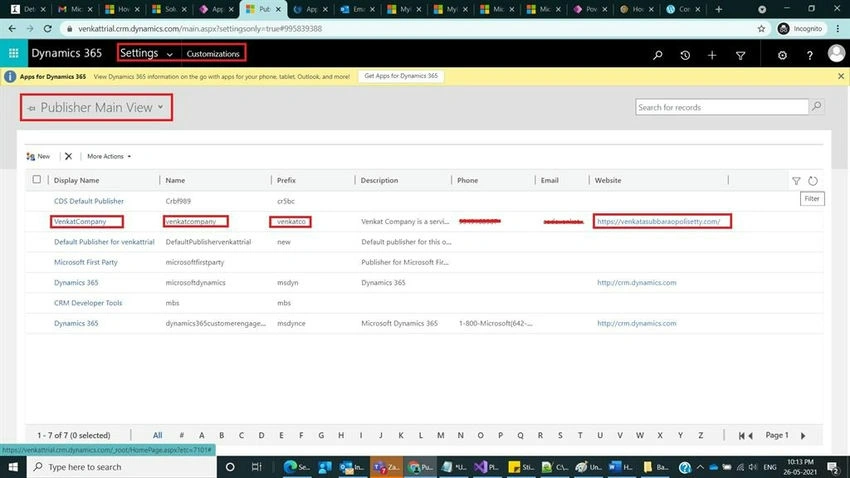850x478 pixels.
Task: Open the Dynamics 365 home title
Action: coord(67,53)
